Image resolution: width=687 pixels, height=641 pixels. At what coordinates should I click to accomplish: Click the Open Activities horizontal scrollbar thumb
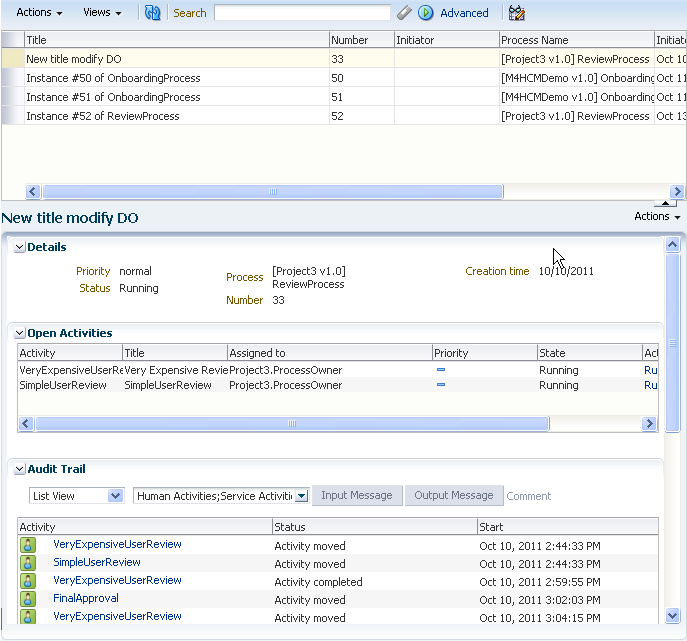292,423
